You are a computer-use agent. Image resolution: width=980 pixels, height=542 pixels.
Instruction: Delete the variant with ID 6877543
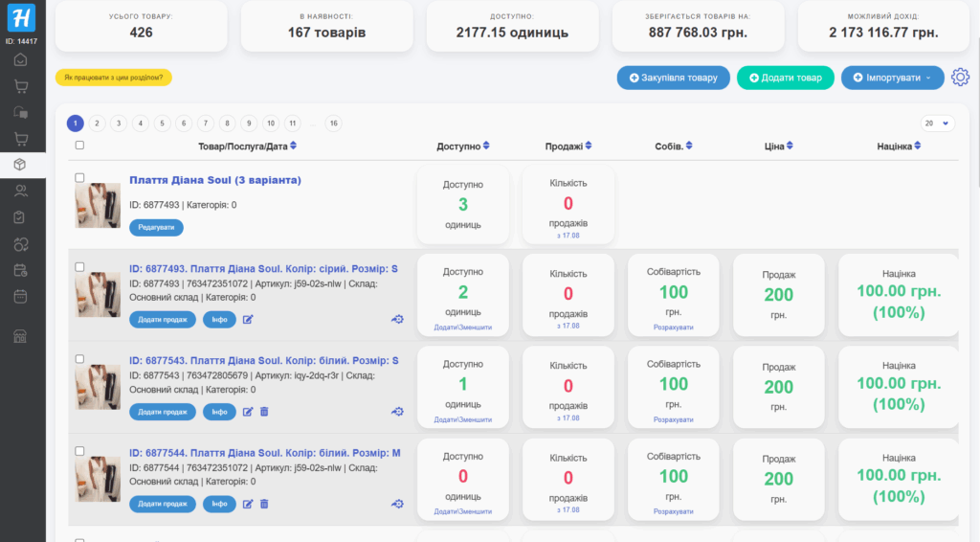click(x=264, y=411)
